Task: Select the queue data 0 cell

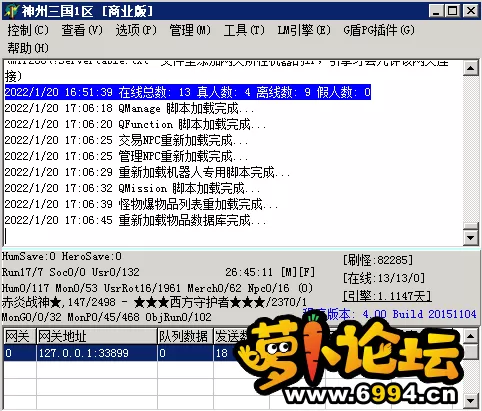Action: tap(185, 353)
